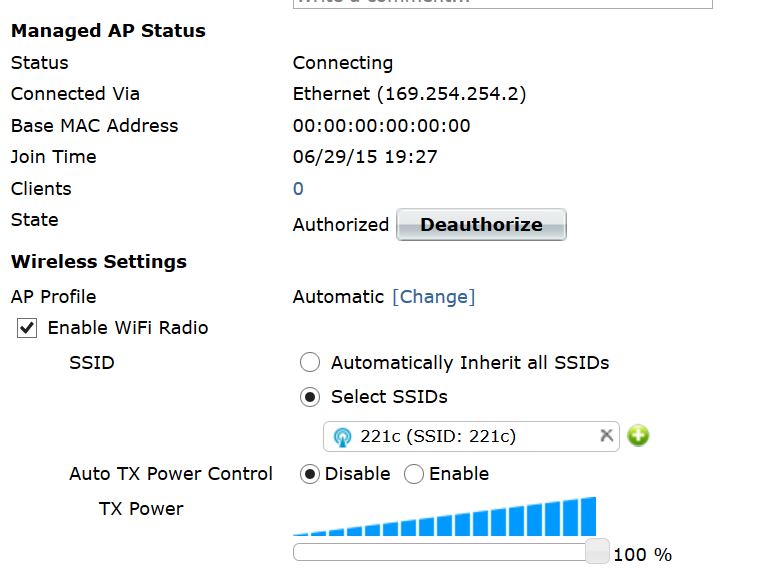Focus the comment field at the top
Screen dimensions: 780x575
click(x=502, y=3)
